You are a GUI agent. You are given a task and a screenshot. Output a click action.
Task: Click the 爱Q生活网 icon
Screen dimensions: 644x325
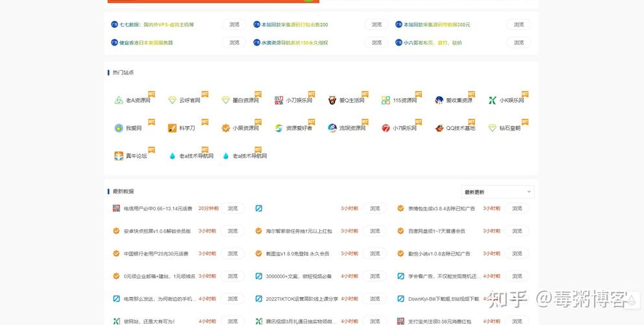[x=332, y=100]
